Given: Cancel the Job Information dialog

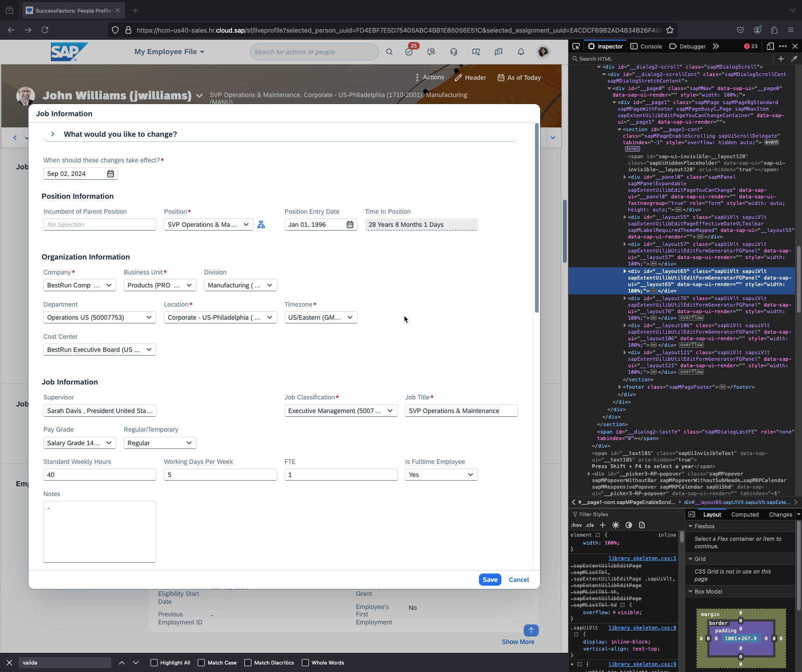Looking at the screenshot, I should point(519,580).
